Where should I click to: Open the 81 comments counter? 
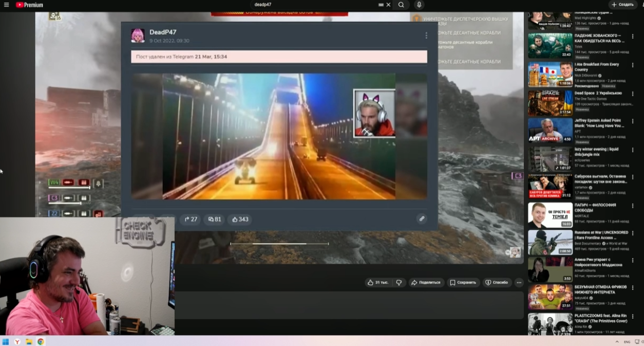point(215,219)
